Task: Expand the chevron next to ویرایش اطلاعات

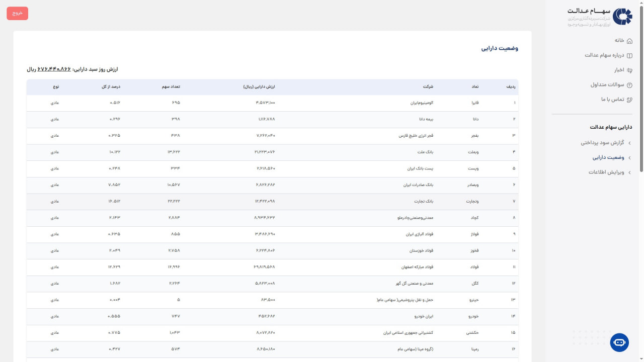Action: pyautogui.click(x=629, y=172)
